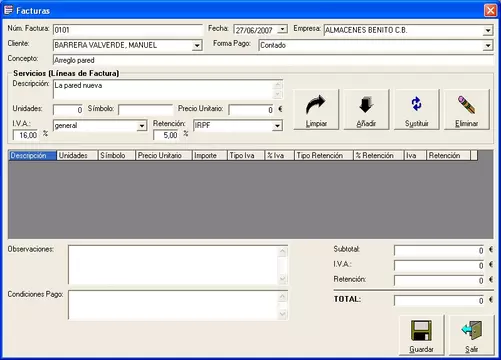This screenshot has height=360, width=501.
Task: Select the Unidades column header
Action: click(x=77, y=156)
